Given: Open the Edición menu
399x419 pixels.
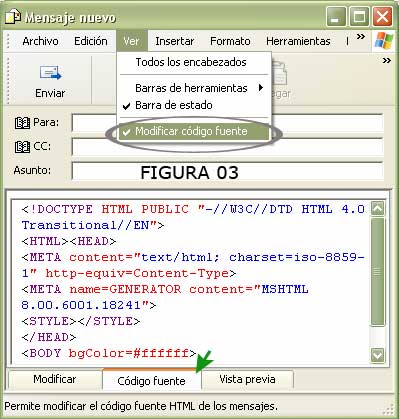Looking at the screenshot, I should pyautogui.click(x=91, y=41).
